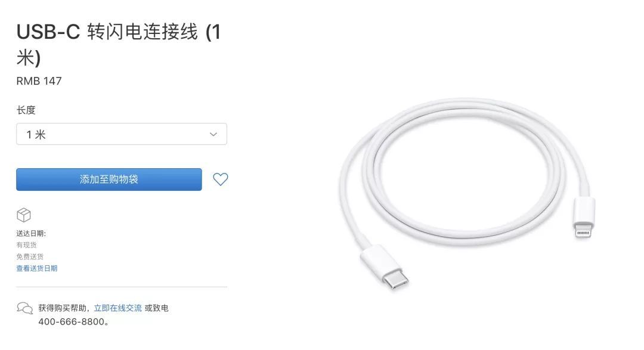Click the Lightning connector in product image

[x=583, y=218]
